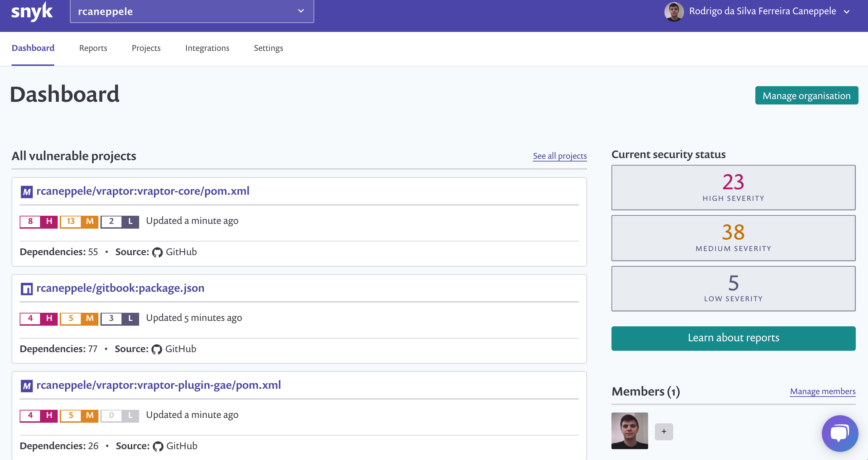Open the Settings tab
This screenshot has width=868, height=460.
(x=268, y=48)
